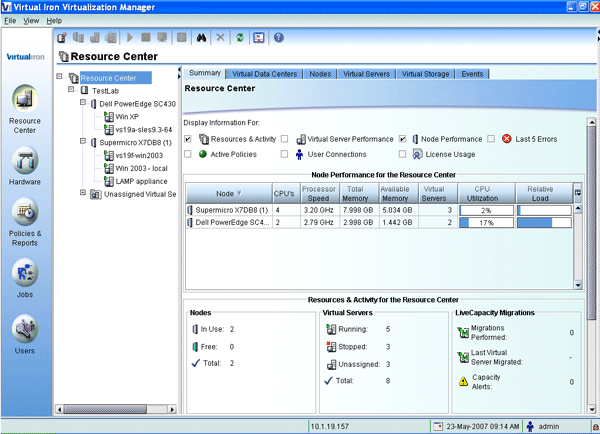
Task: Collapse the Supermicro X7DB8 (1) tree node
Action: click(x=83, y=141)
